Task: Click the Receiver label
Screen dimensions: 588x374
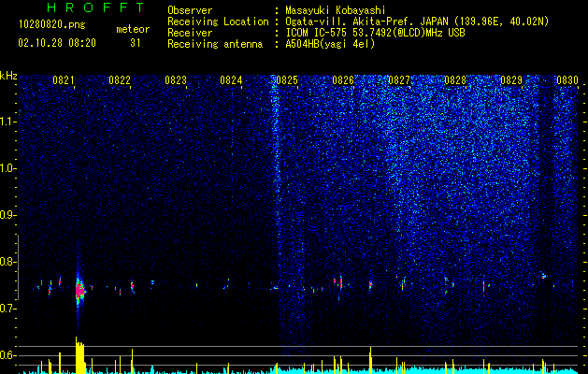Action: click(x=190, y=33)
